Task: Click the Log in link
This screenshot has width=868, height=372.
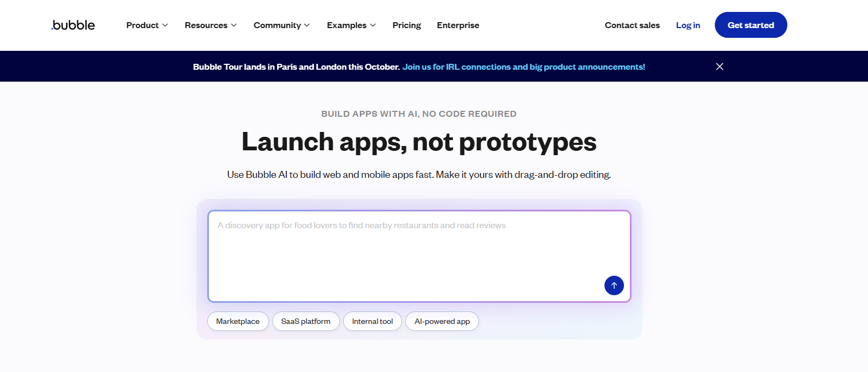Action: point(688,25)
